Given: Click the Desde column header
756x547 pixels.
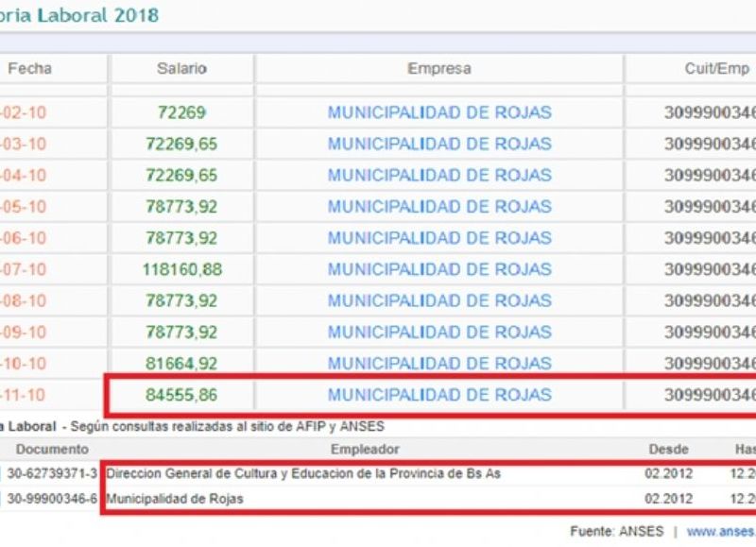Looking at the screenshot, I should tap(669, 449).
